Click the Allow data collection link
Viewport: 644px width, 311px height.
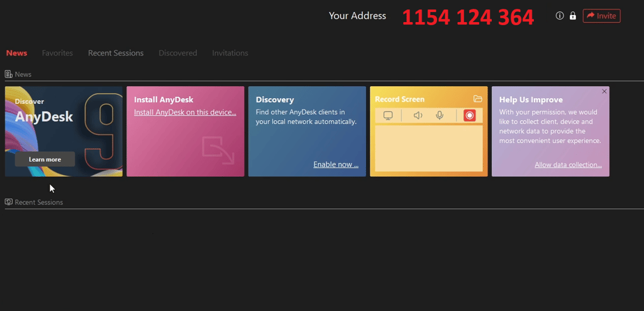(x=568, y=164)
